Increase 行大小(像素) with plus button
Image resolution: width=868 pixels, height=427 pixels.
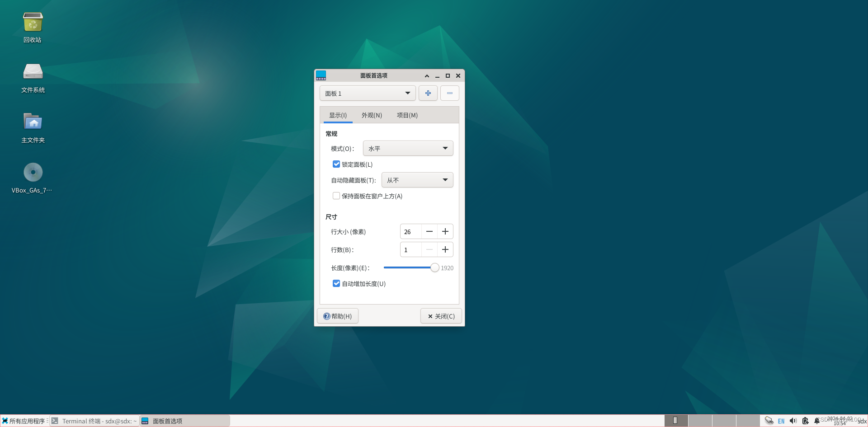[445, 231]
